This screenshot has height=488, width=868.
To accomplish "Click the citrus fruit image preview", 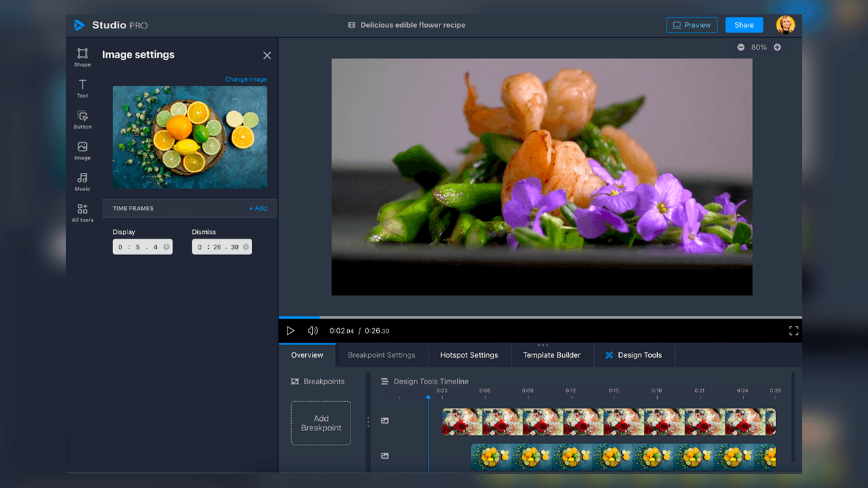I will pos(190,137).
